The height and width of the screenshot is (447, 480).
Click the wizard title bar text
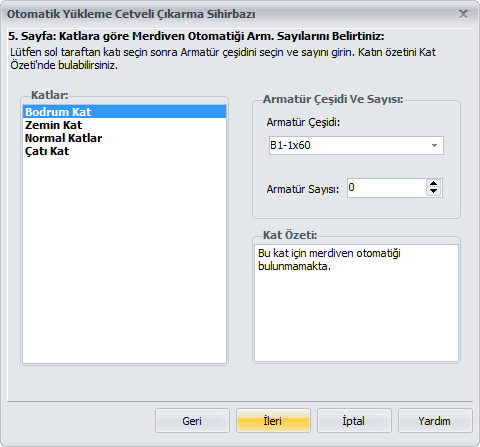131,14
